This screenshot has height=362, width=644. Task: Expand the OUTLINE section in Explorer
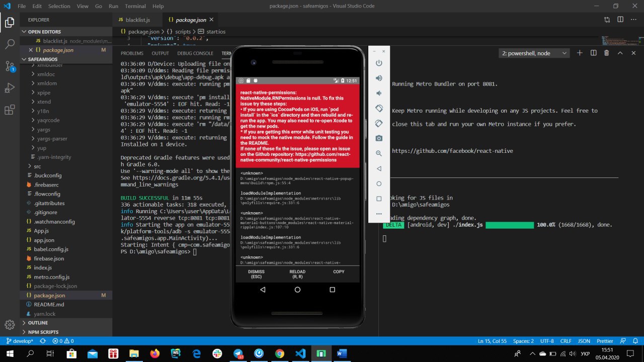pos(38,323)
